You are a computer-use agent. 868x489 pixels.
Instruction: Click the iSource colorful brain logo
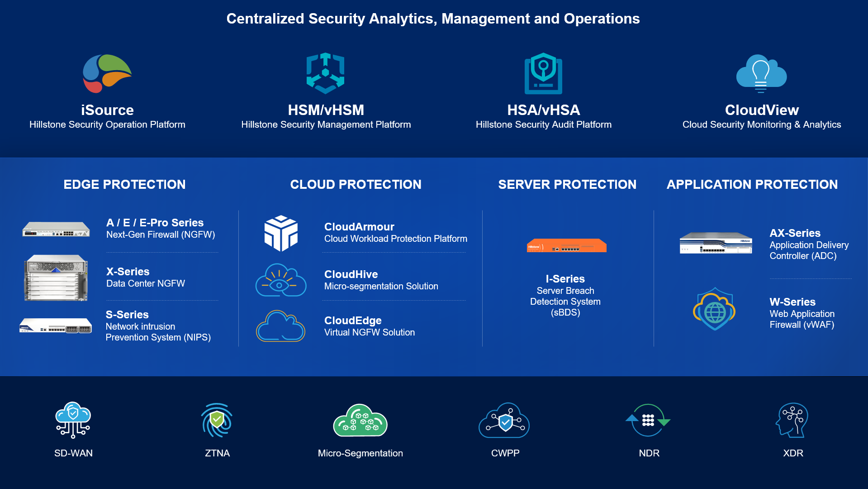click(107, 73)
